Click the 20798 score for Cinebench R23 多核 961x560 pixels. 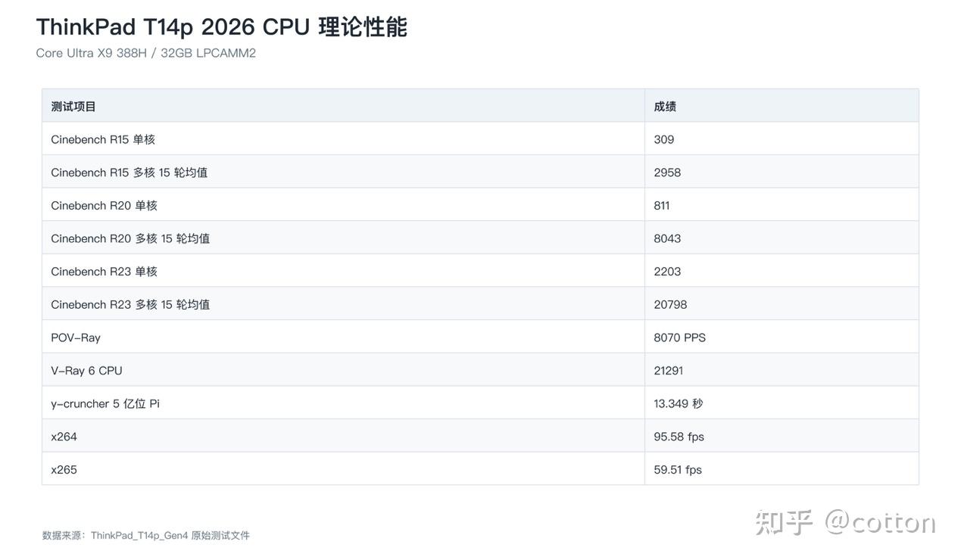670,304
